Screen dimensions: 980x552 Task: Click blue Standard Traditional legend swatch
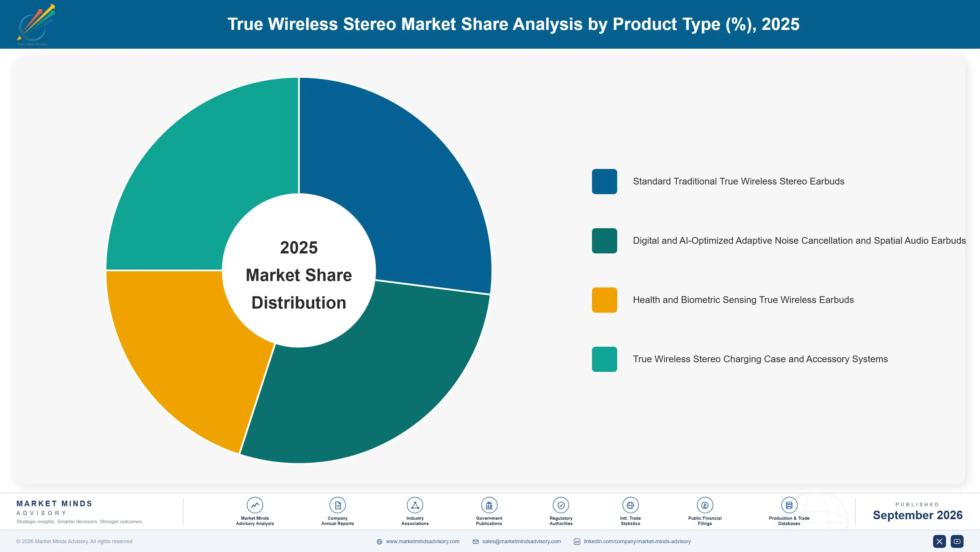(x=605, y=182)
